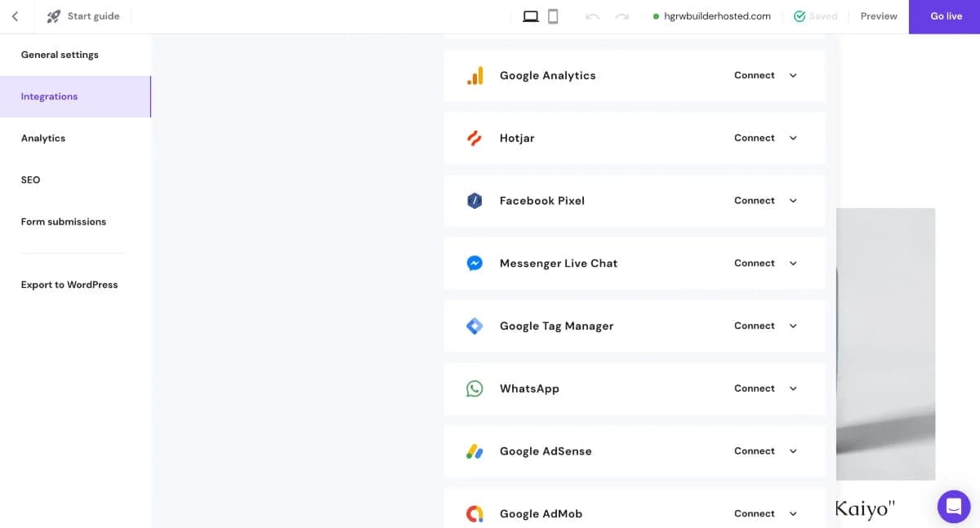Connect Hotjar integration
Screen dimensions: 980x528
pyautogui.click(x=754, y=138)
